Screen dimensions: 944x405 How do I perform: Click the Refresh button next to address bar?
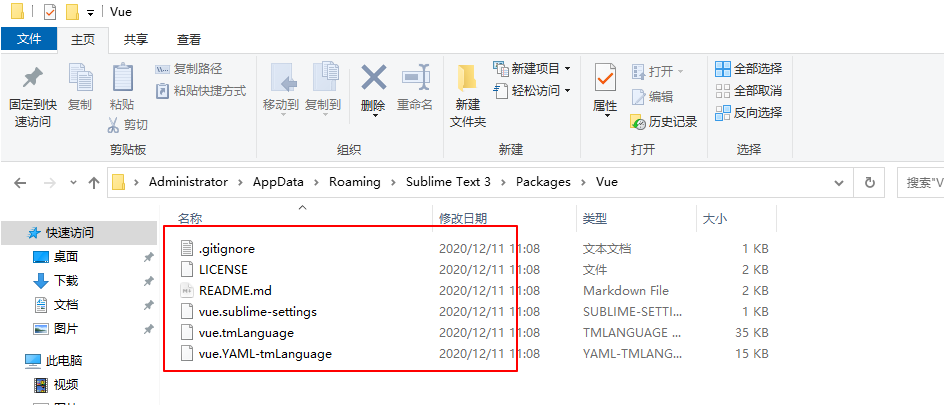point(869,183)
